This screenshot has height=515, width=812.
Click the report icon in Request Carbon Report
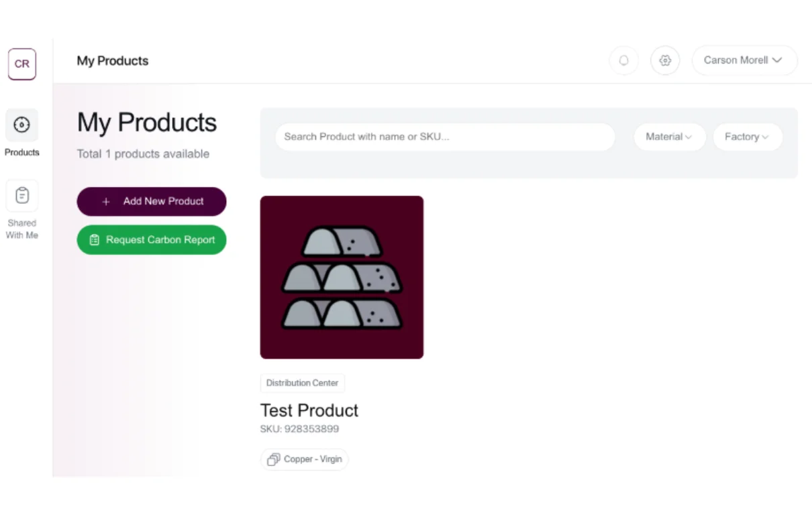click(95, 239)
